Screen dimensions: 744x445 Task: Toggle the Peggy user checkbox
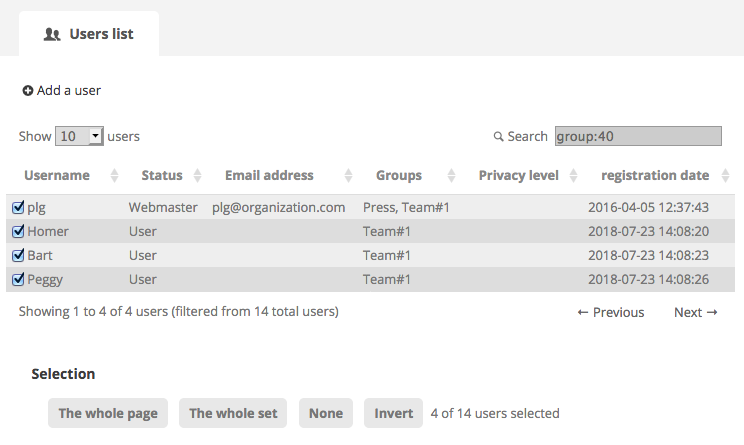(x=18, y=279)
